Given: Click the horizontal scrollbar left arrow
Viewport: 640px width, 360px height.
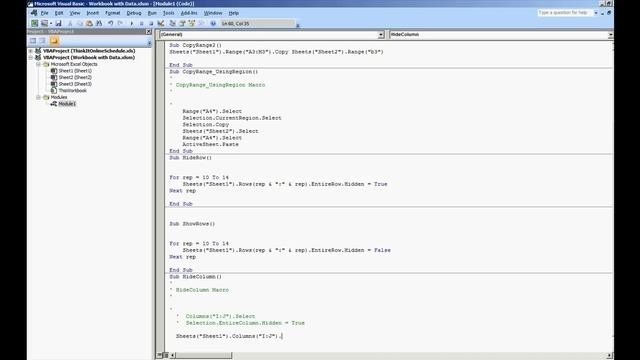Looking at the screenshot, I should tap(173, 356).
